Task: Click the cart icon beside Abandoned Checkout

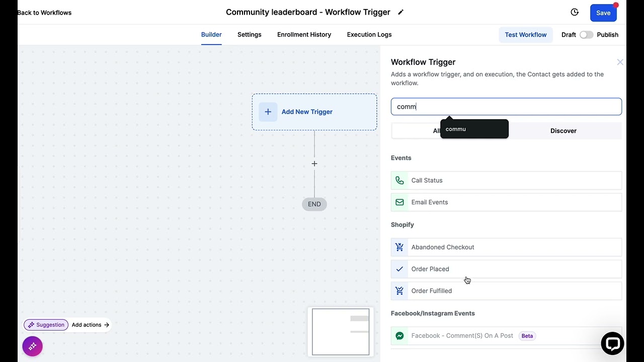Action: pyautogui.click(x=399, y=247)
